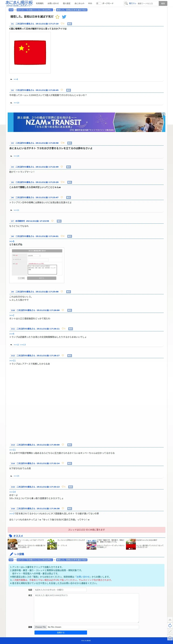173x644 pixels.
Task: Click the reload circular arrow floating button
Action: (x=170, y=626)
